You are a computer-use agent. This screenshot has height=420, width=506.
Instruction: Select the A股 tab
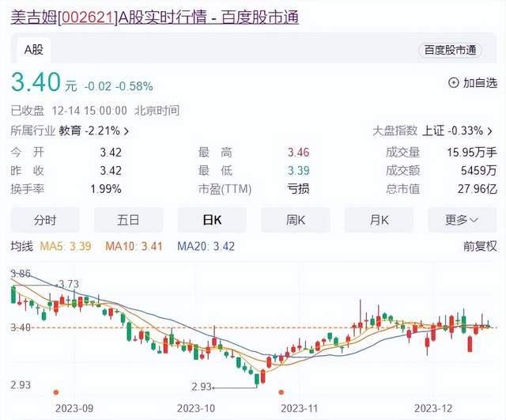pyautogui.click(x=33, y=50)
